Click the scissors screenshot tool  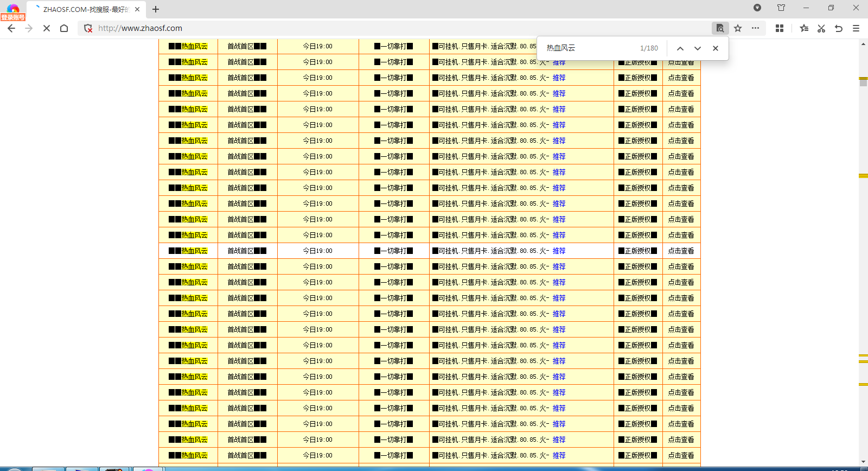click(821, 28)
